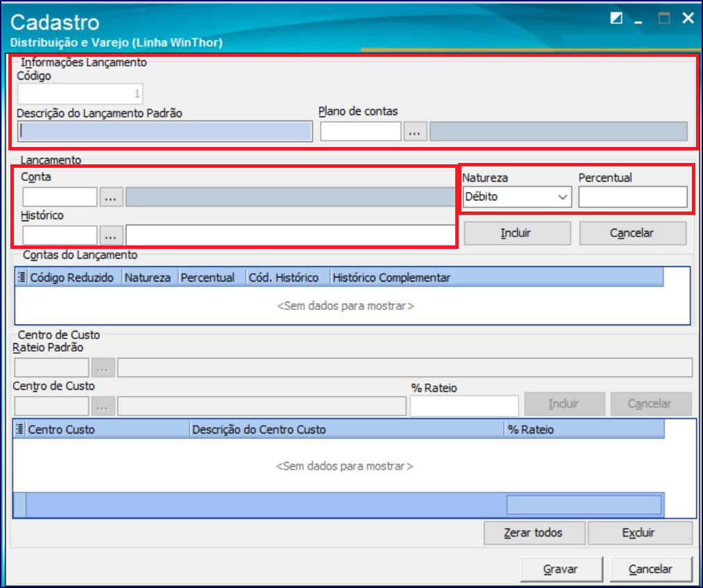Image resolution: width=703 pixels, height=588 pixels.
Task: Click the Conta description display field
Action: 291,197
